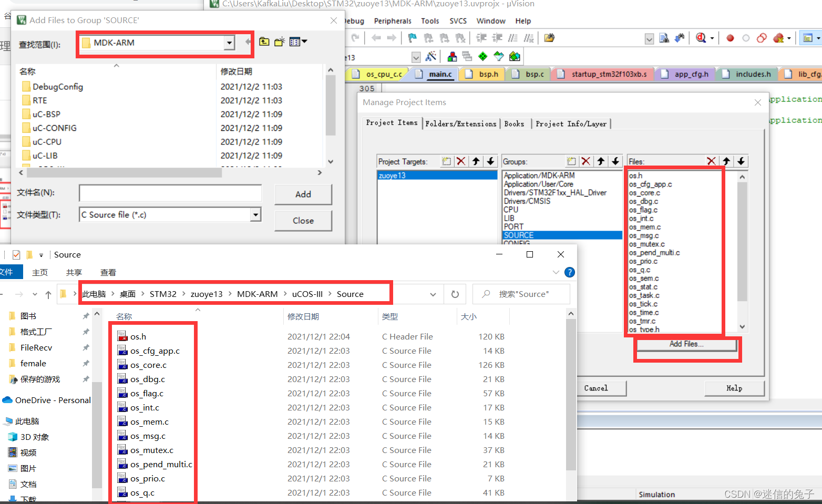
Task: Click Target Options magic wand icon
Action: [x=431, y=56]
